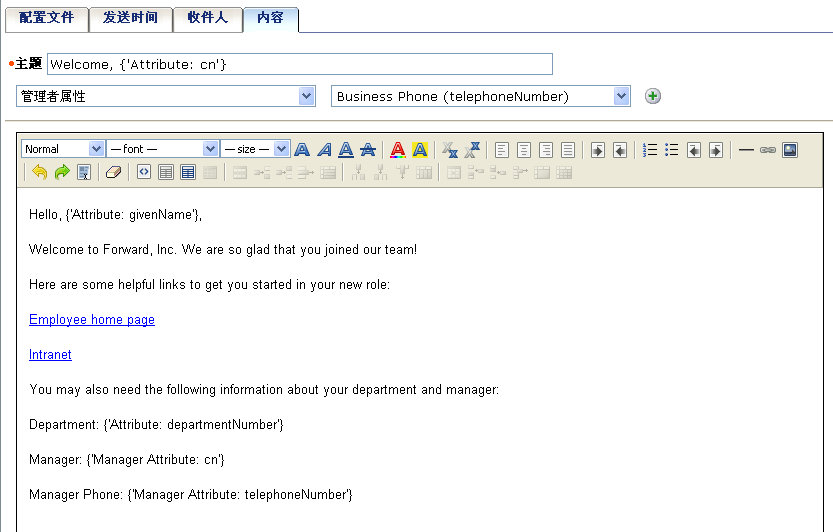Undo the last edit
Viewport: 833px width, 532px height.
[x=40, y=172]
